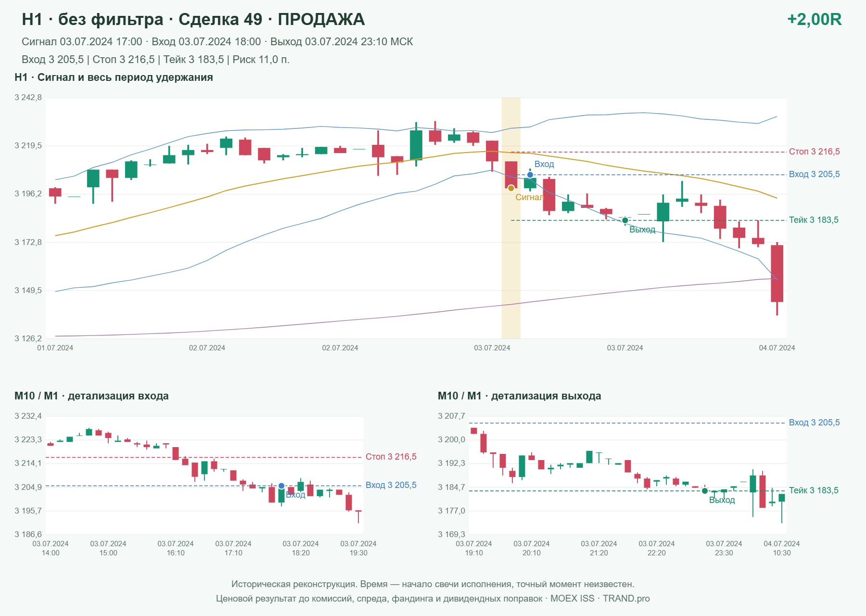The image size is (866, 616).
Task: Select the blue Вход marker dot on H1 chart
Action: 530,175
